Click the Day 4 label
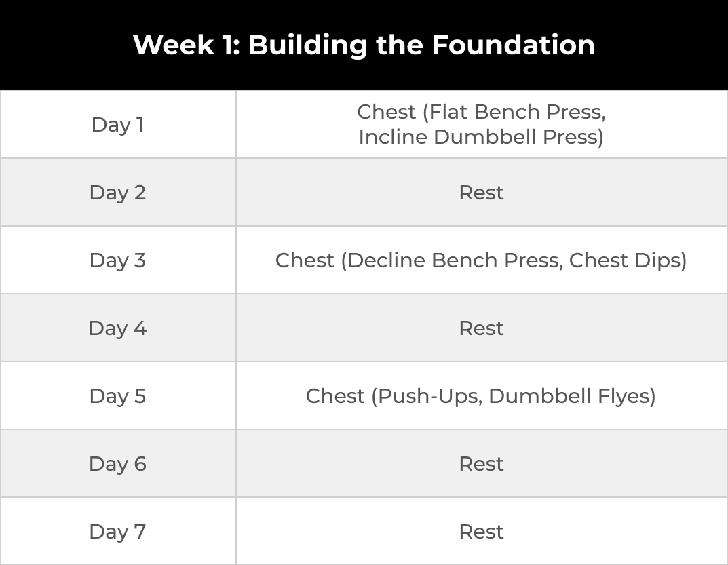728x565 pixels. coord(117,328)
